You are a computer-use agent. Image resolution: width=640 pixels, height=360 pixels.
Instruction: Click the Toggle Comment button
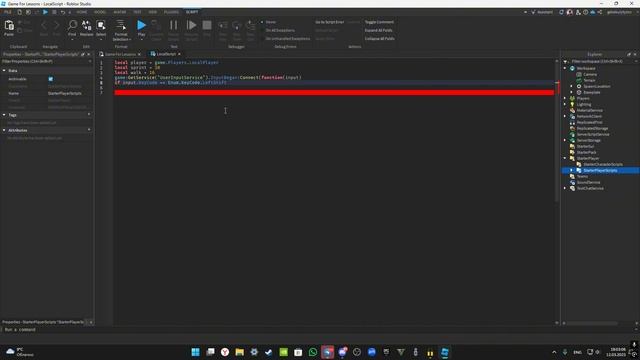tap(379, 22)
